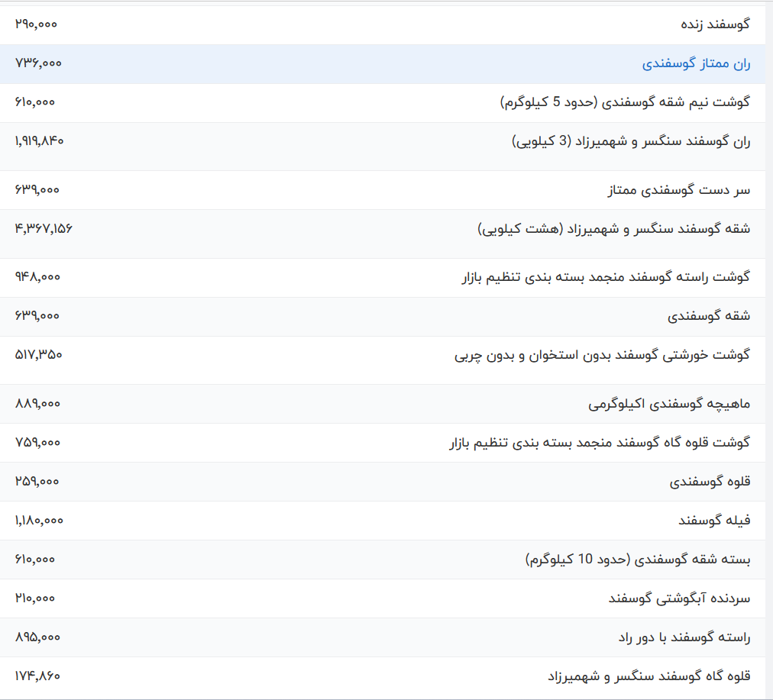Select 'راسته گوسفند با دور راد' row
Viewport: 773px width, 700px height.
tap(684, 637)
